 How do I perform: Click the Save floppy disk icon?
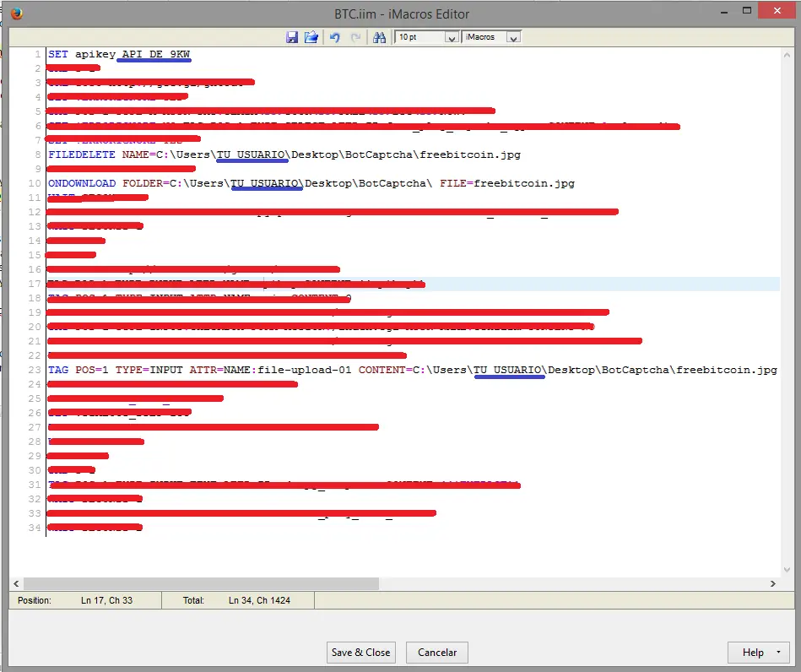[x=292, y=37]
